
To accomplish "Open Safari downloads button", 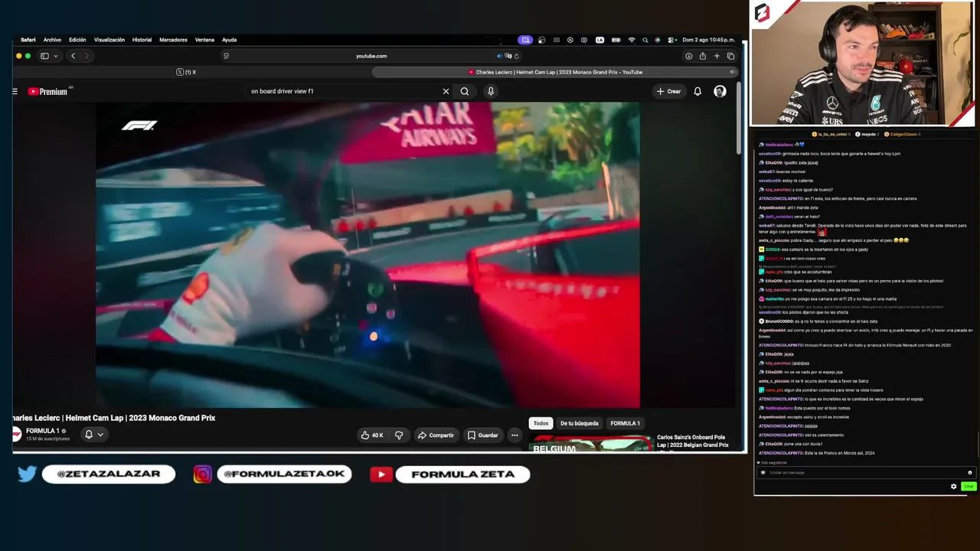I will coord(688,56).
